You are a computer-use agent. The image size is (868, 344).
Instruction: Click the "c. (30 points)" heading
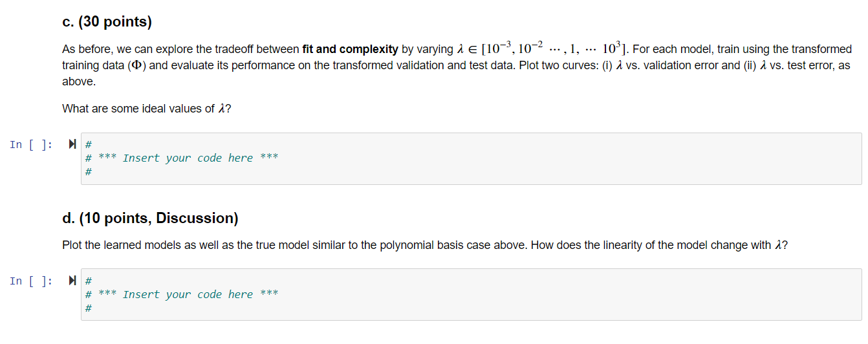point(107,22)
